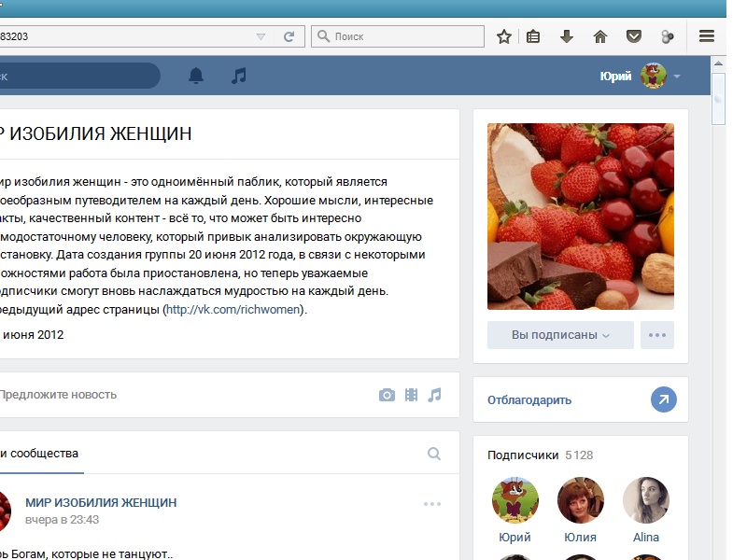Click the subscriber count 5 128
The width and height of the screenshot is (747, 560).
579,455
